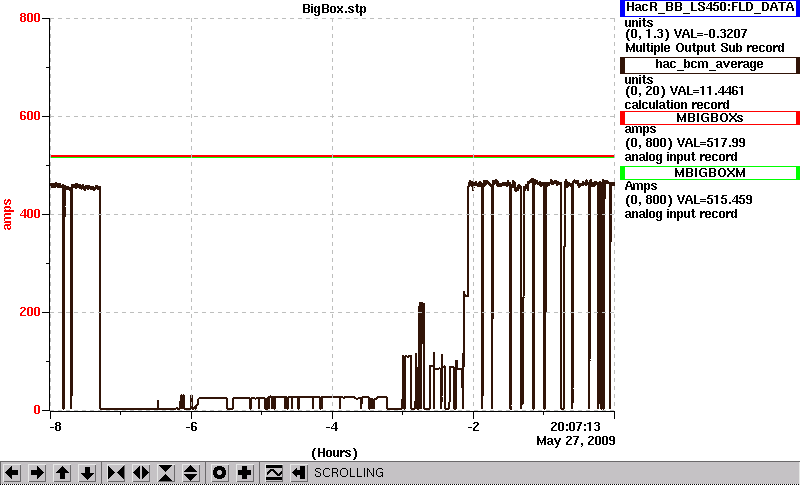Click the 800 tick label on y-axis
The height and width of the screenshot is (485, 800).
30,18
